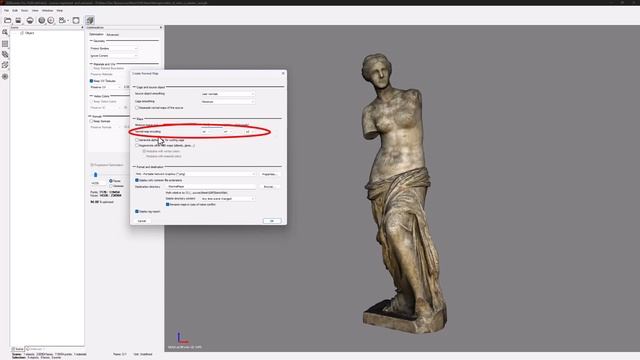Screen dimensions: 640x360
Task: Click the Properties button for format
Action: tap(269, 174)
